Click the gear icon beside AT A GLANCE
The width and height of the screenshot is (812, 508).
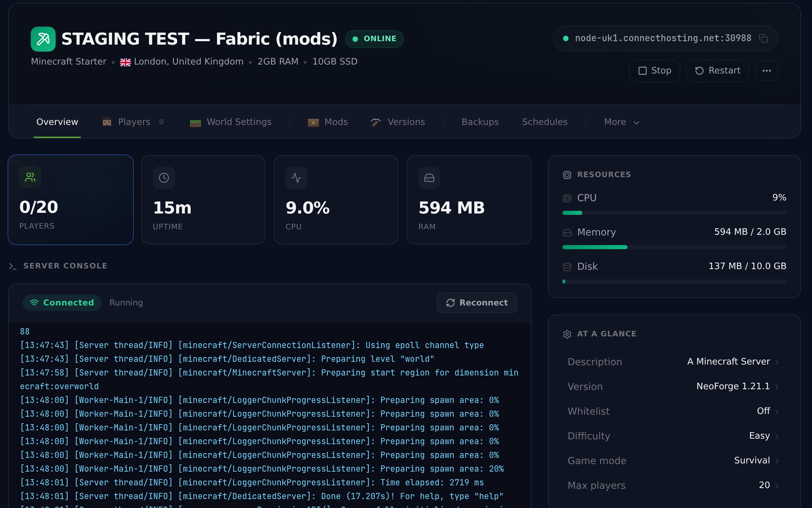click(x=567, y=334)
